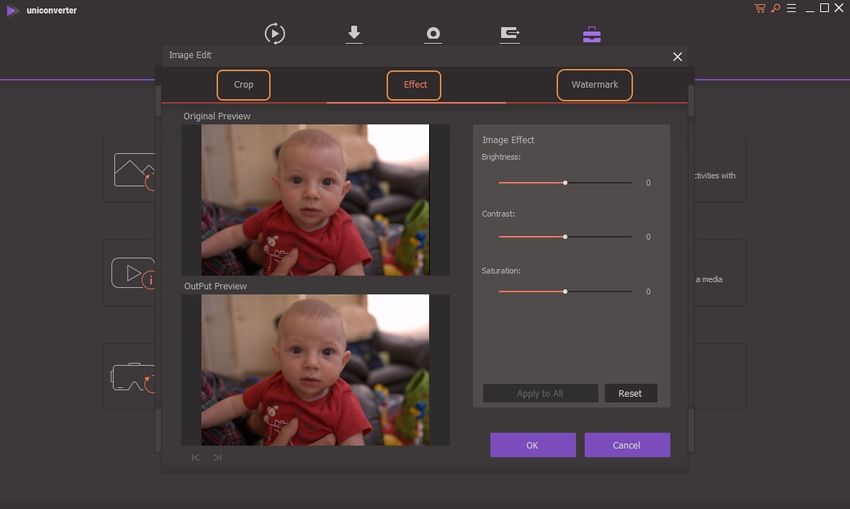Image resolution: width=850 pixels, height=509 pixels.
Task: Select the Image Converter tool icon
Action: (x=133, y=171)
